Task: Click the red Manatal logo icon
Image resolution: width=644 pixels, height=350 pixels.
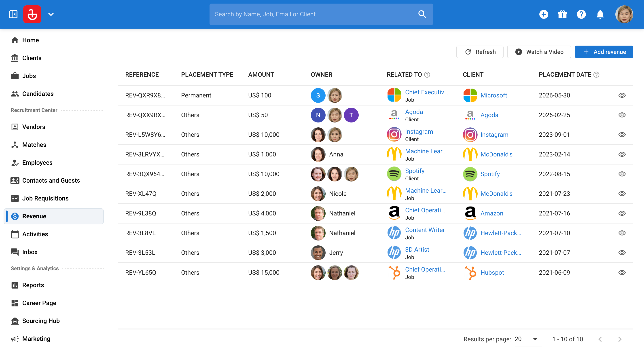Action: [32, 14]
